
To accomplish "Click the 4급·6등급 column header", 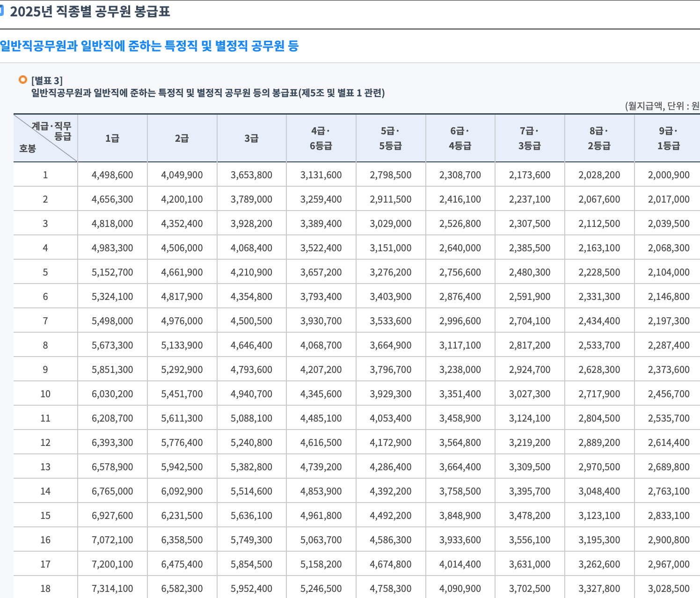I will (322, 138).
